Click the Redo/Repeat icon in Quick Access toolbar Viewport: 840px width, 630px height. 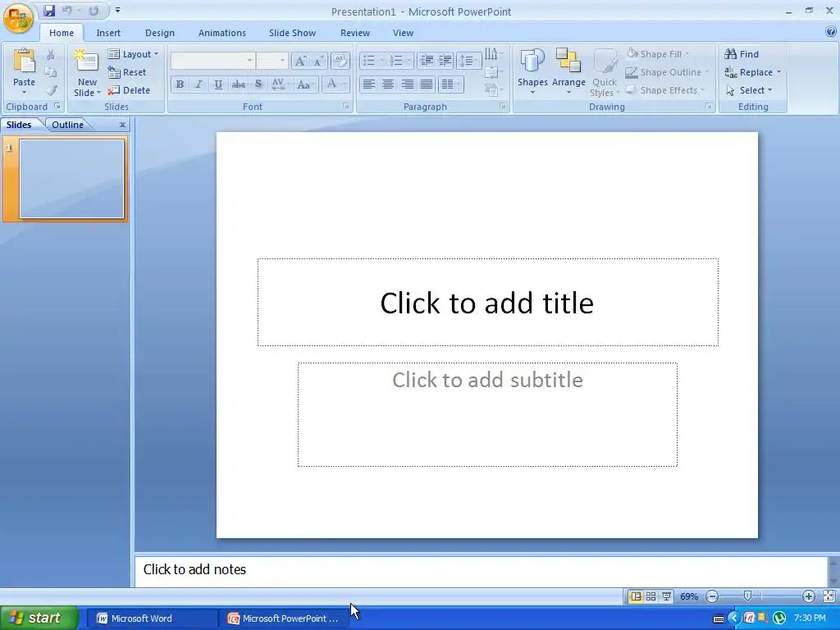click(94, 11)
